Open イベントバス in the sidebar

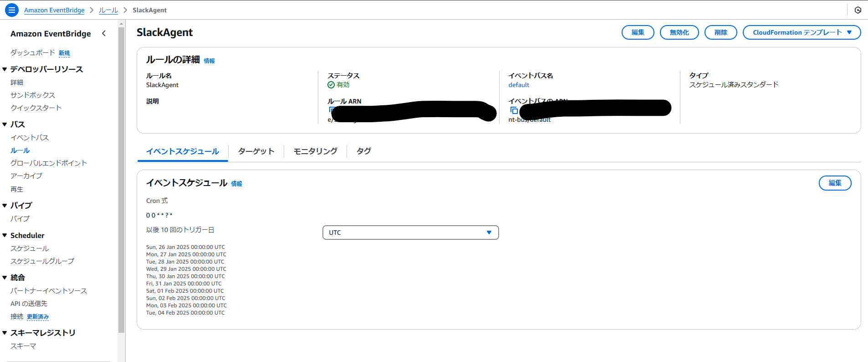click(x=30, y=138)
